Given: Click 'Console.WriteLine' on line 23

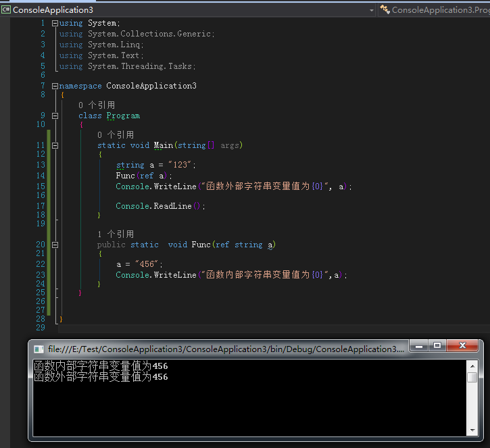Looking at the screenshot, I should pos(156,275).
